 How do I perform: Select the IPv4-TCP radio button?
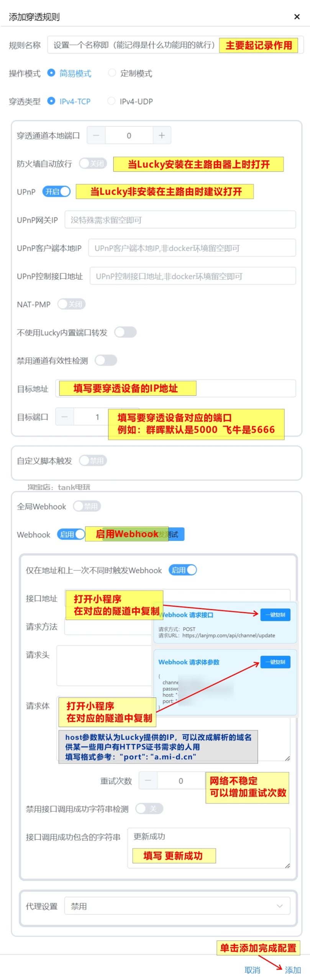[x=51, y=101]
